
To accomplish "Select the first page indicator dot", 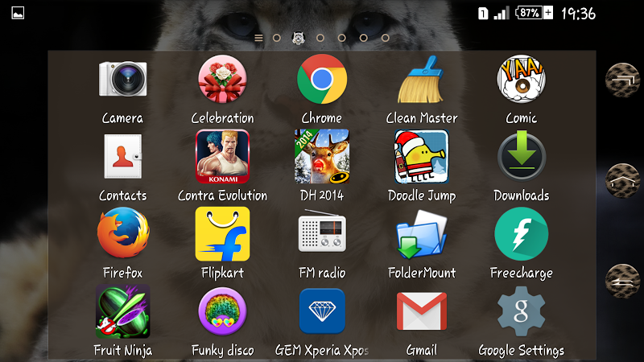I will [x=277, y=38].
